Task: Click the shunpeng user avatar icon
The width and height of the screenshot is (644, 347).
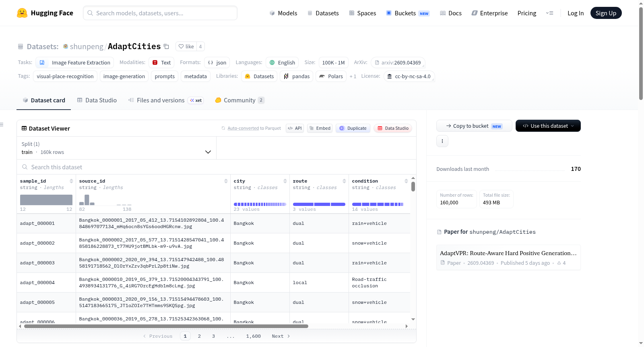Action: (66, 46)
